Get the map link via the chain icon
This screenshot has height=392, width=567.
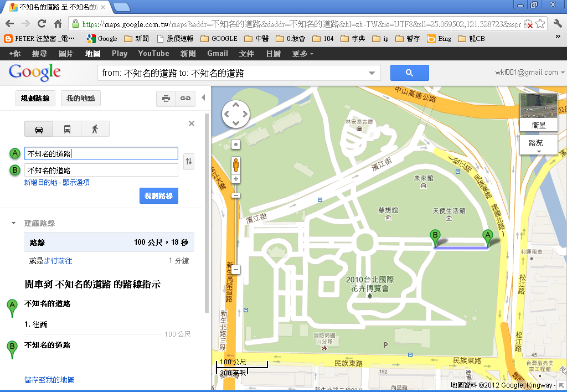pos(185,99)
